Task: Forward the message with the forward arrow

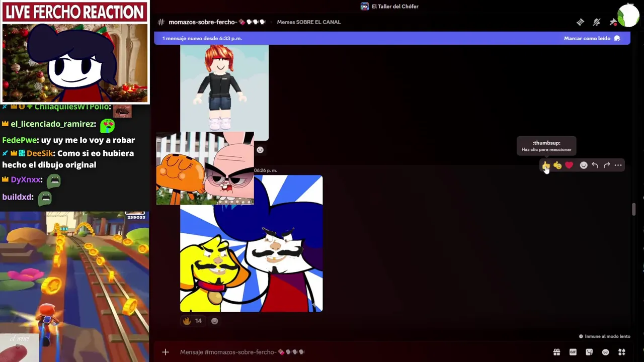Action: [x=607, y=165]
